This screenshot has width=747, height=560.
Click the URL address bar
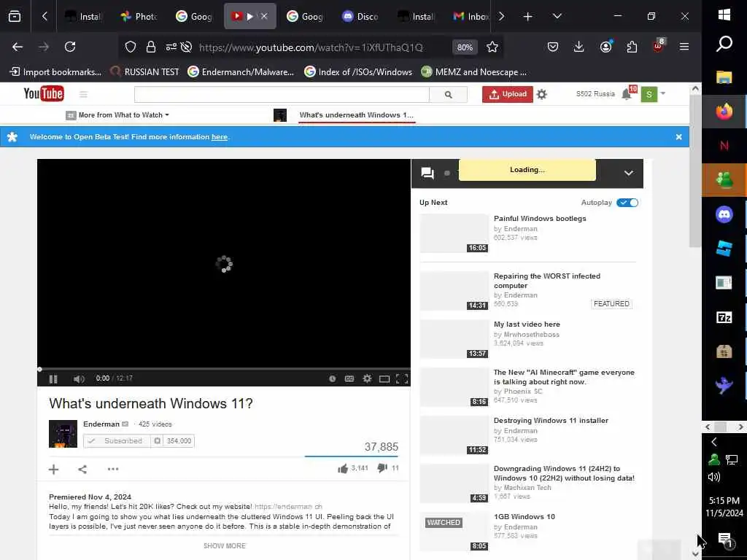pyautogui.click(x=311, y=47)
